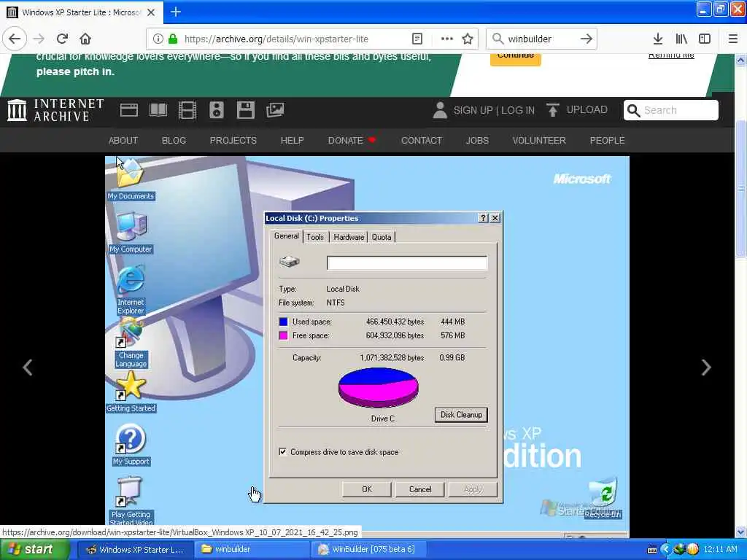747x560 pixels.
Task: Open the HELP menu item
Action: coord(292,141)
